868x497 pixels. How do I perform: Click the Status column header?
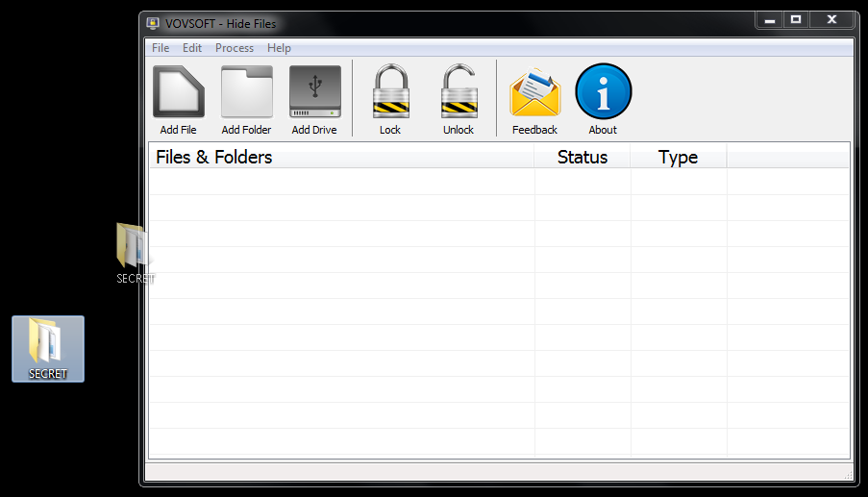tap(583, 157)
